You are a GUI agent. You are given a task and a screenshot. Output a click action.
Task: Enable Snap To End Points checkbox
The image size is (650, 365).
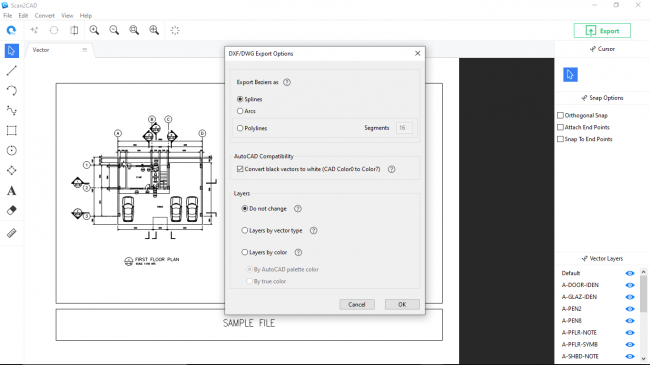point(560,139)
